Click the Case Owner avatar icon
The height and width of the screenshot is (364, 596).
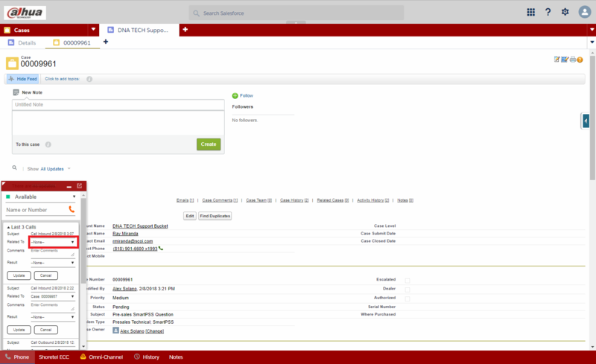(x=115, y=331)
